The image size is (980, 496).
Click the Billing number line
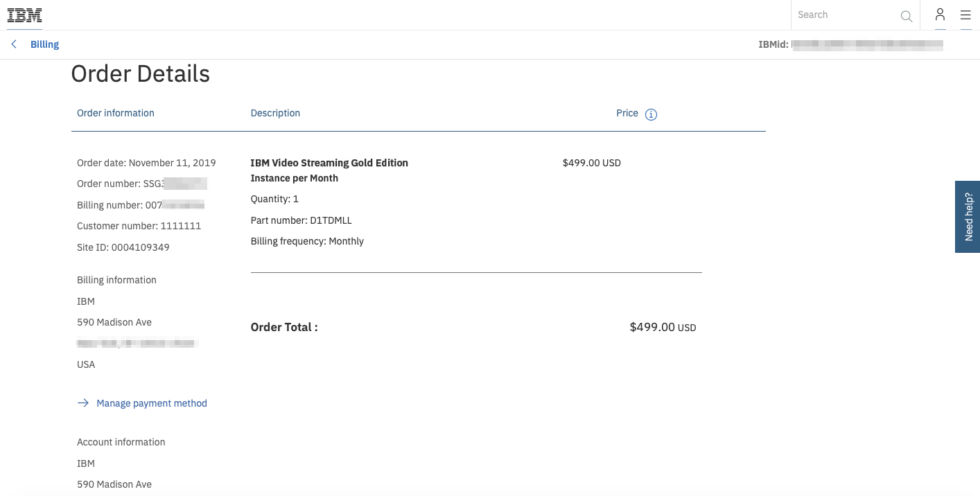[x=141, y=205]
